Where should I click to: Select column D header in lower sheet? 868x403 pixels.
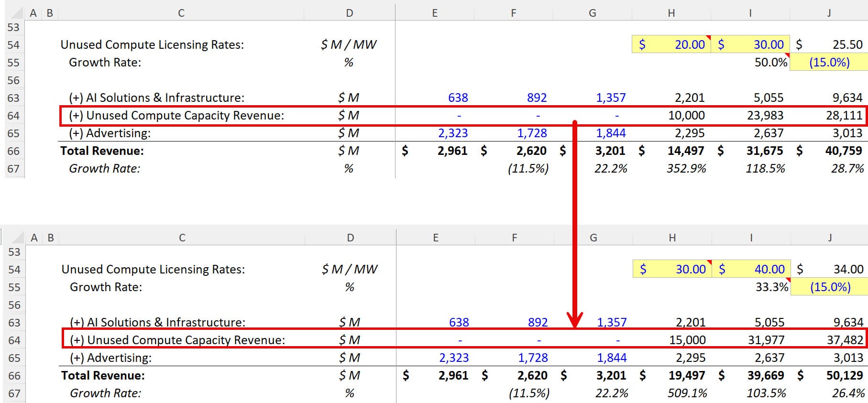click(x=351, y=238)
